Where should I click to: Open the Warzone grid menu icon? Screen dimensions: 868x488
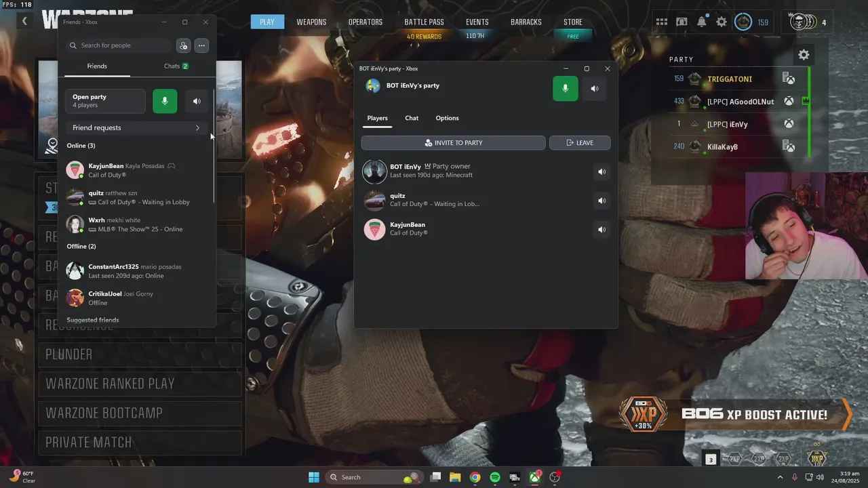coord(662,22)
